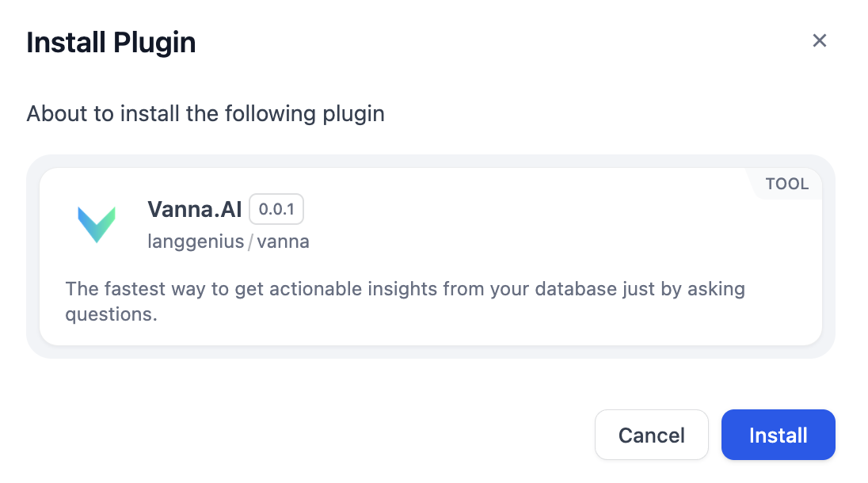Click the slash separator after langgenius
Viewport: 868px width, 483px height.
pos(250,242)
